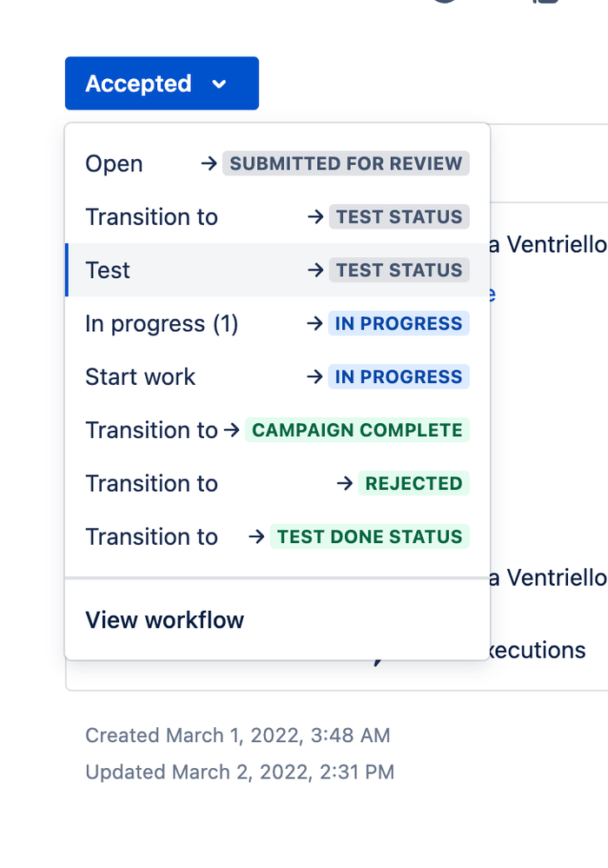Select the TEST DONE STATUS transition row
This screenshot has width=608, height=868.
tap(369, 536)
